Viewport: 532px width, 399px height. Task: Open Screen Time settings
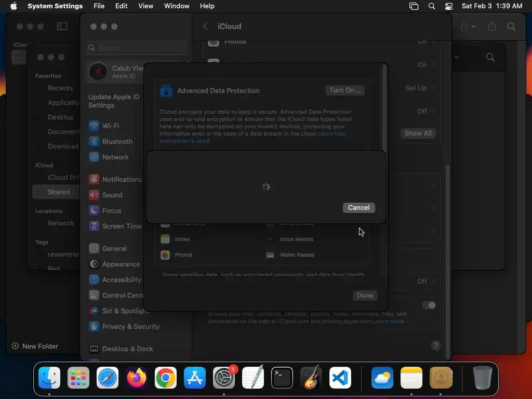[115, 227]
